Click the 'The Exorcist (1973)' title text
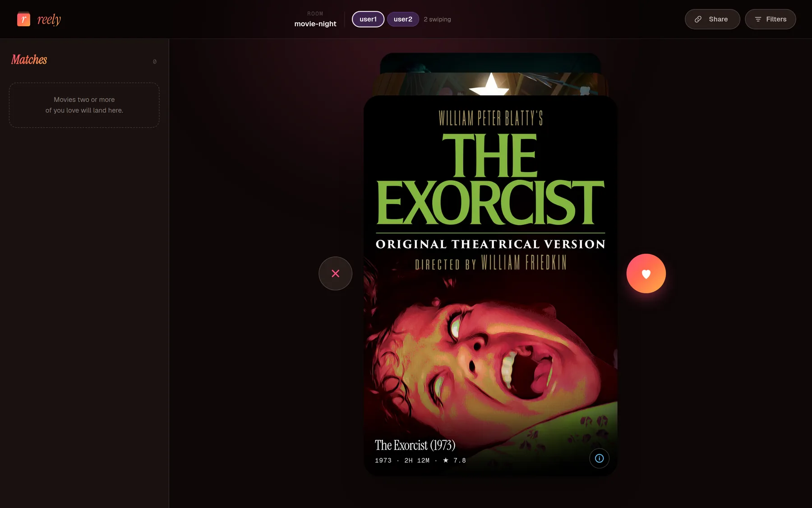The height and width of the screenshot is (508, 812). [x=415, y=445]
